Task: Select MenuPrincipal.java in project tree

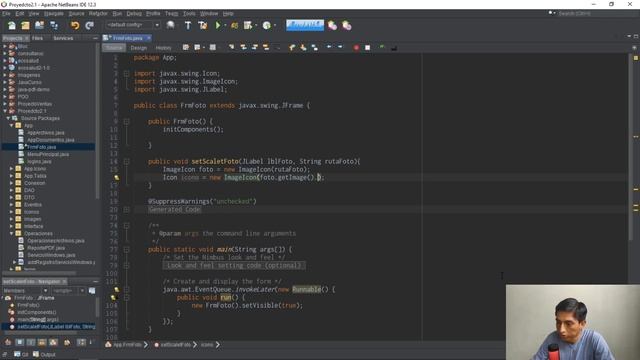Action: click(x=48, y=154)
